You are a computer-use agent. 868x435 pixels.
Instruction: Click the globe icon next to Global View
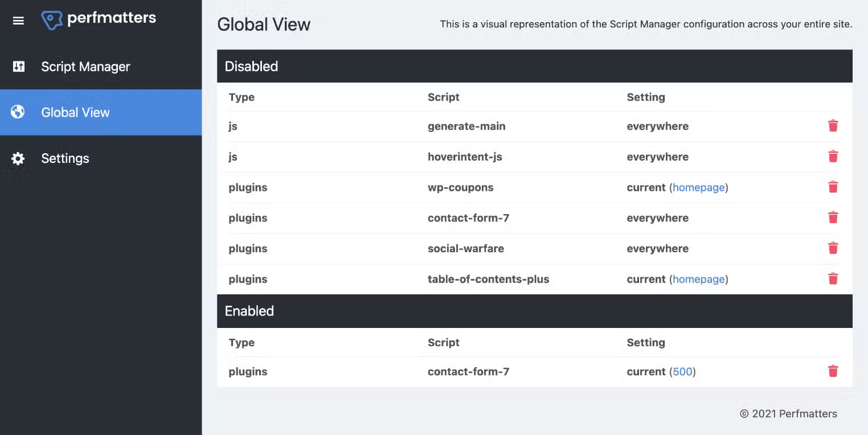coord(18,112)
